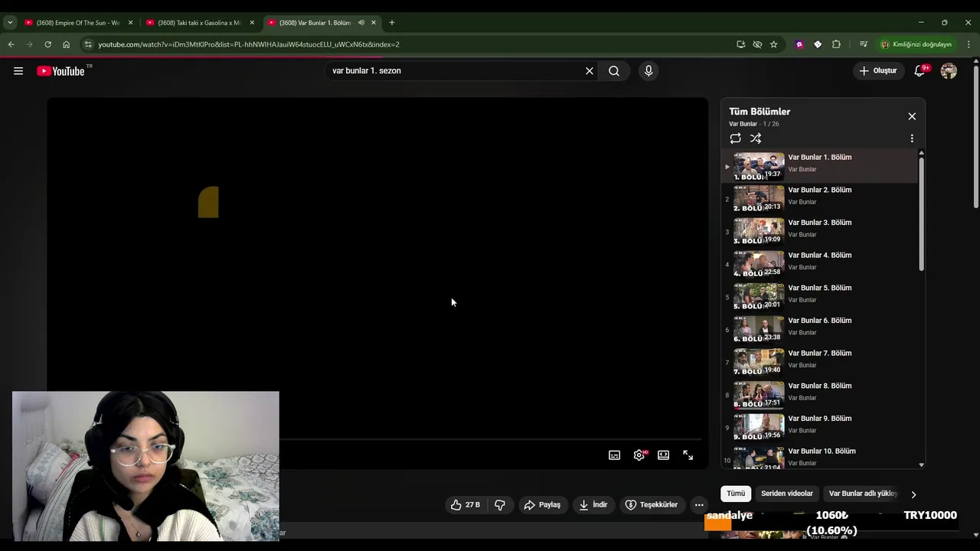Open the camera-blocked eye icon in address bar
The height and width of the screenshot is (551, 980).
tap(757, 44)
